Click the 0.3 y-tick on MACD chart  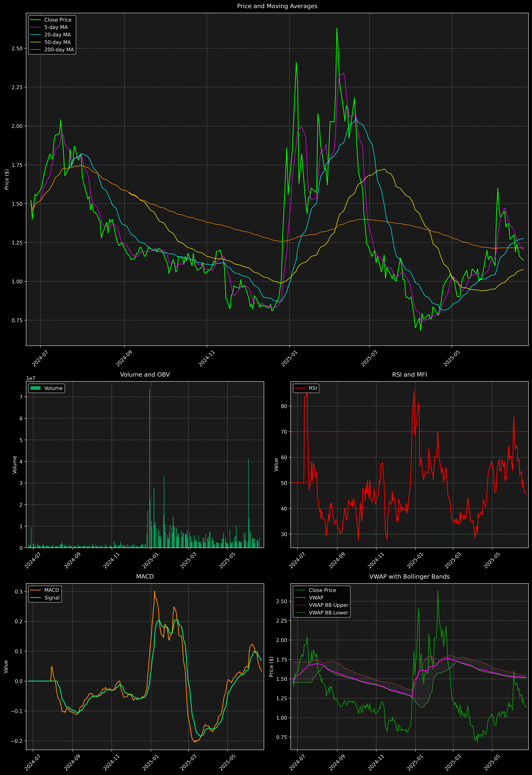pos(19,592)
